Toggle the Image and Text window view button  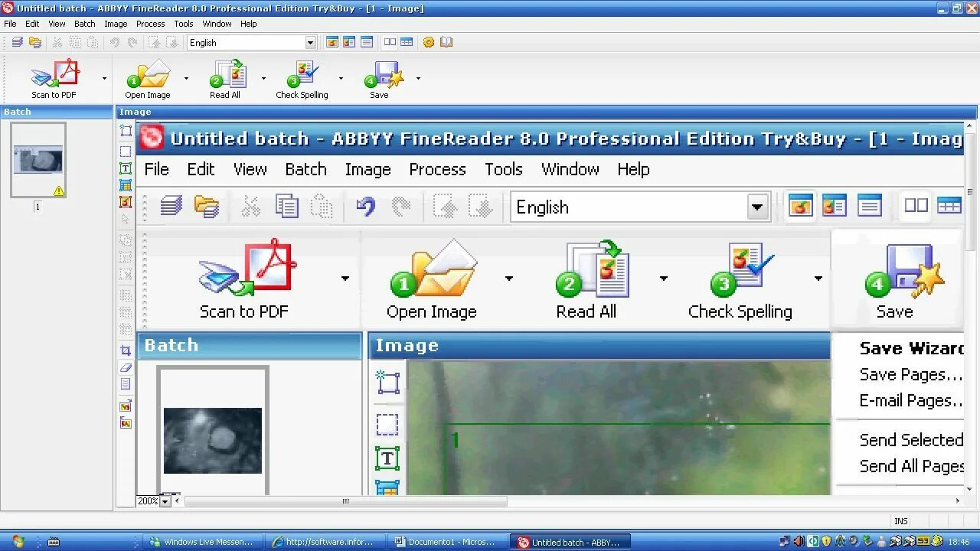(x=349, y=43)
